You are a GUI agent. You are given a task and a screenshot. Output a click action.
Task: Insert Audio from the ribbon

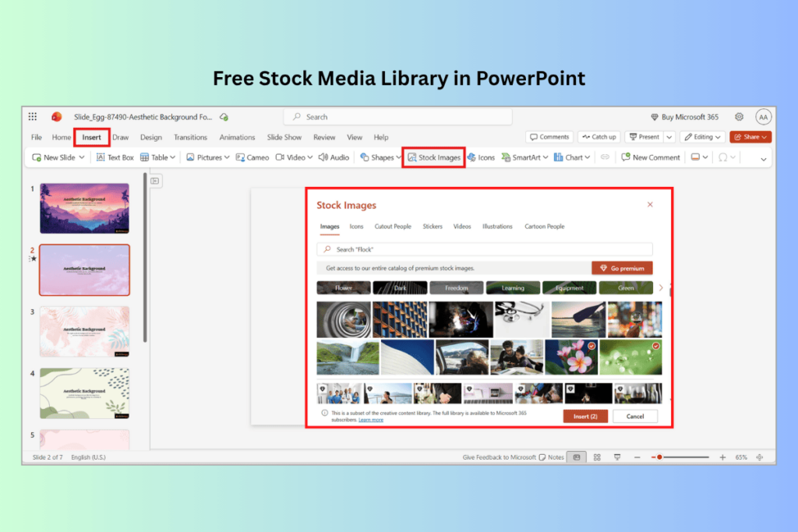click(x=334, y=157)
